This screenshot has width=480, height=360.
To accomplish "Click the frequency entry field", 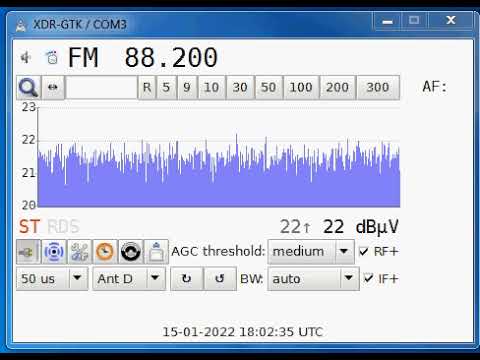I will point(102,87).
